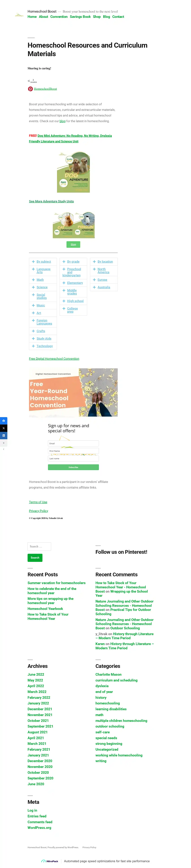Click the green Shop button below the adventure images

[73, 245]
